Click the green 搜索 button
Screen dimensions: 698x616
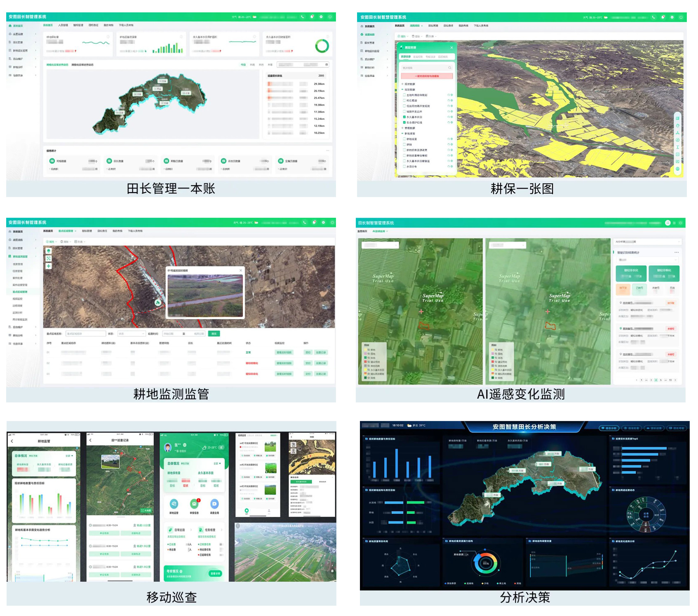pyautogui.click(x=214, y=334)
